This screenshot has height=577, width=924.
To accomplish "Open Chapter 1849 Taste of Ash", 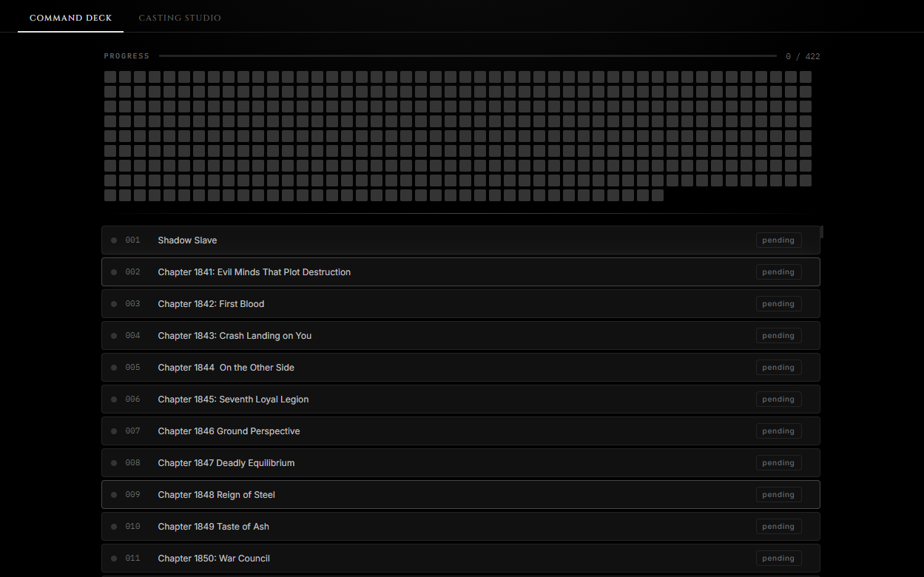I will 461,527.
